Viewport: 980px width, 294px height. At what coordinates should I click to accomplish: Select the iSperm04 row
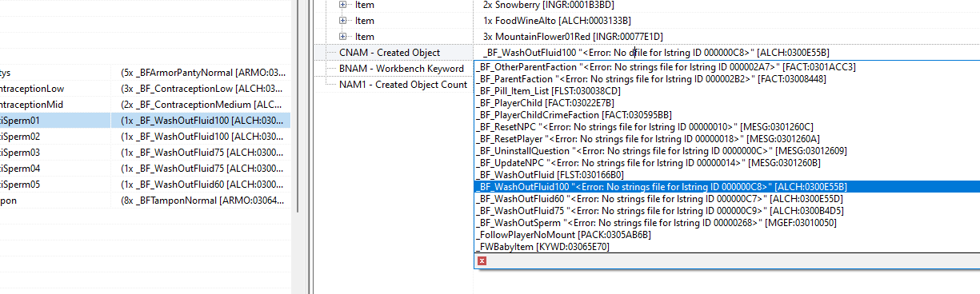[x=145, y=169]
